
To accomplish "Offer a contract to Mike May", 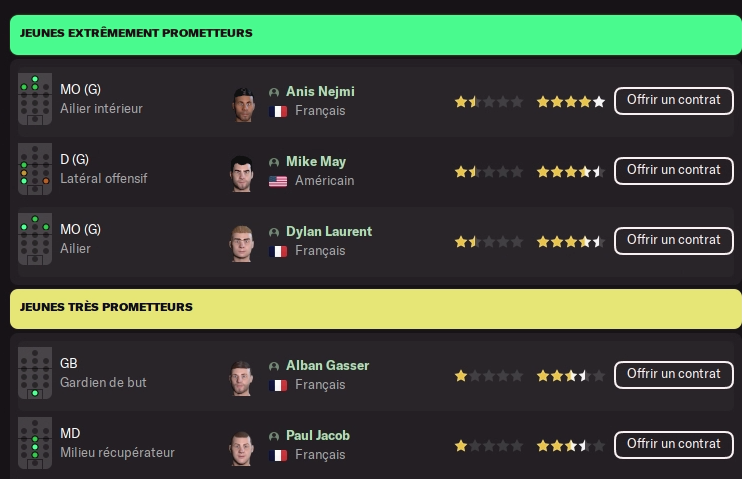I will (673, 170).
